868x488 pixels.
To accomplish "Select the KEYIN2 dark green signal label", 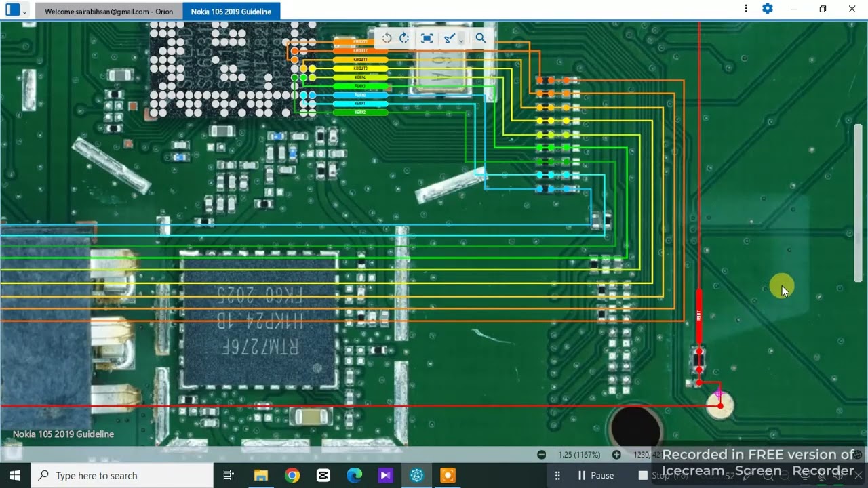I will (361, 113).
